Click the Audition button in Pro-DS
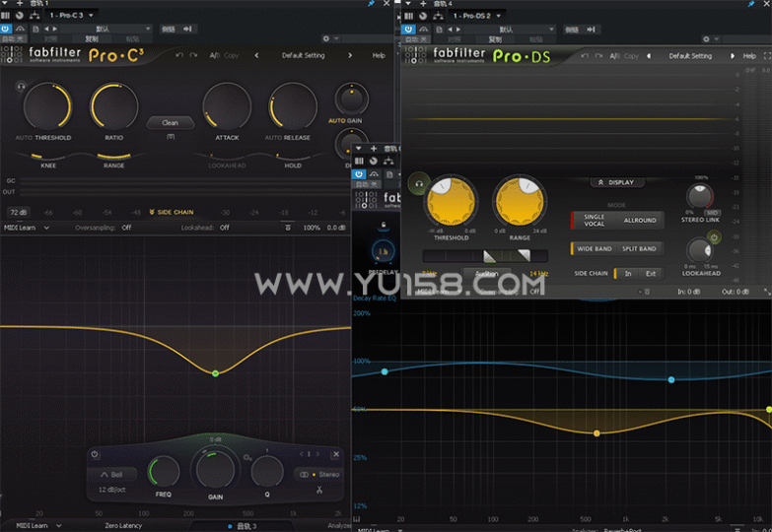772x532 pixels. tap(486, 274)
